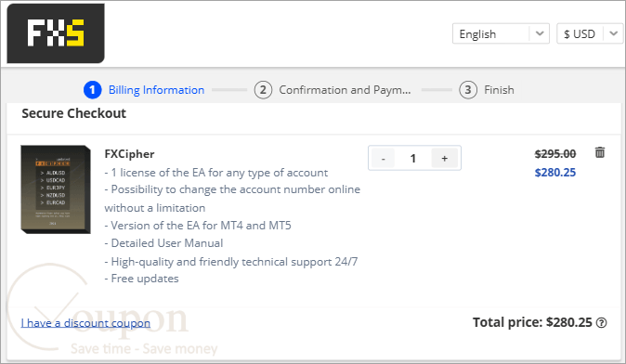Select the Confirmation and Payment step
Image resolution: width=626 pixels, height=364 pixels.
click(x=345, y=90)
